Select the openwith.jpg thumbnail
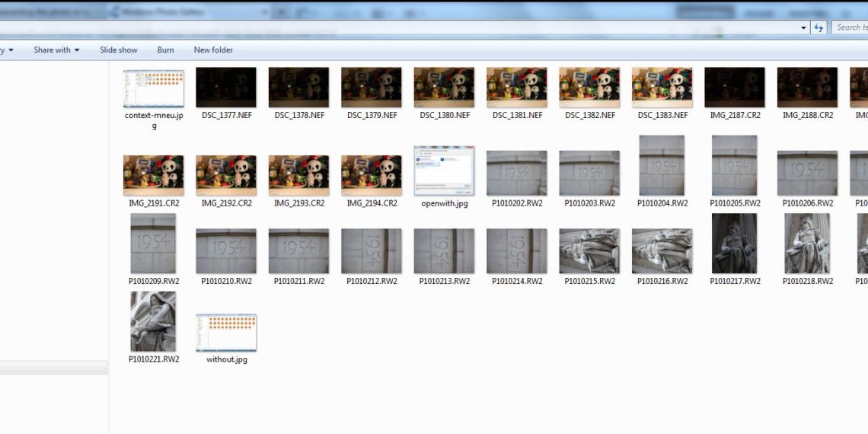 click(444, 171)
